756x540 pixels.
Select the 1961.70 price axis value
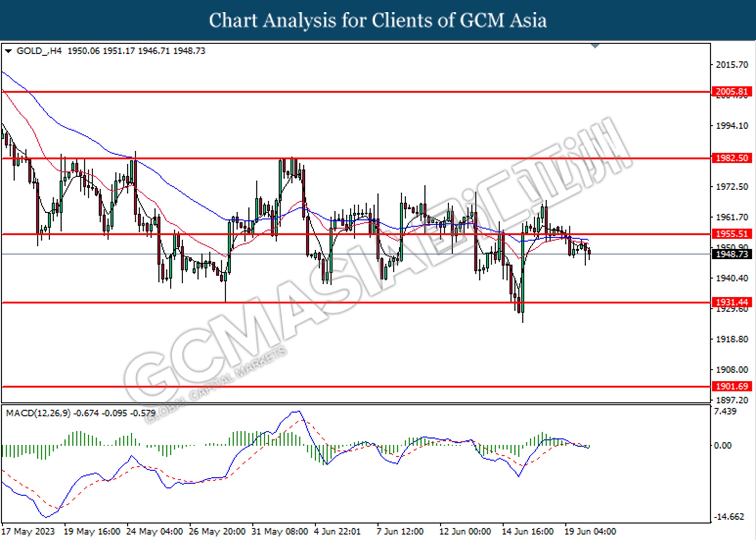pos(732,217)
